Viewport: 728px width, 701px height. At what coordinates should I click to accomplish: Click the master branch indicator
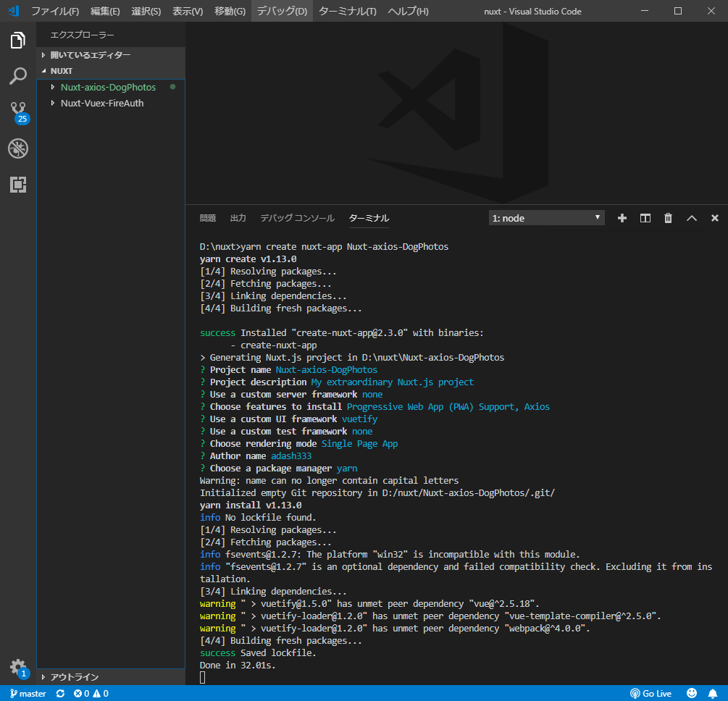tap(28, 693)
